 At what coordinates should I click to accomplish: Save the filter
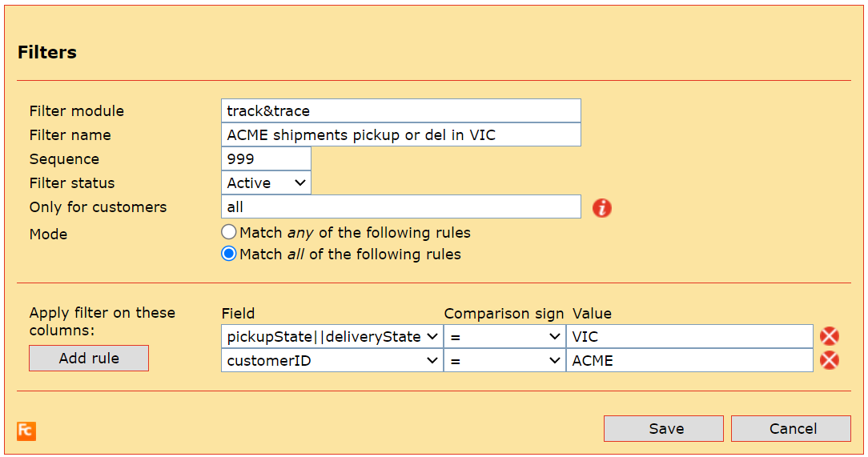click(x=663, y=429)
